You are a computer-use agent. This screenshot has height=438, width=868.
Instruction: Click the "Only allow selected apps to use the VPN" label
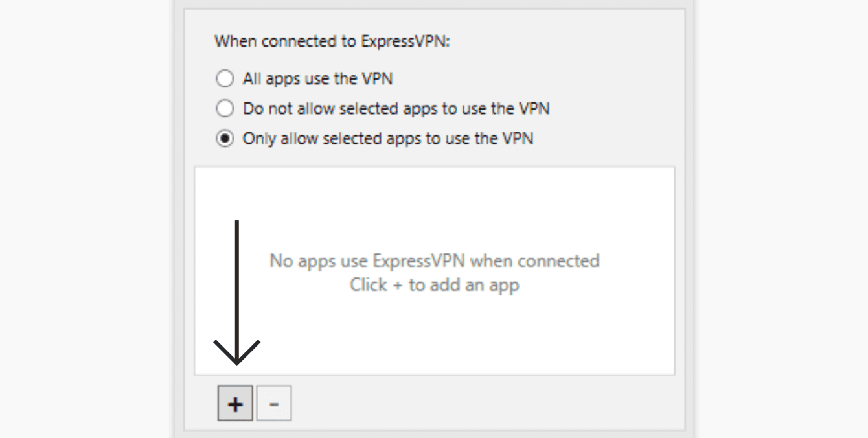tap(388, 139)
